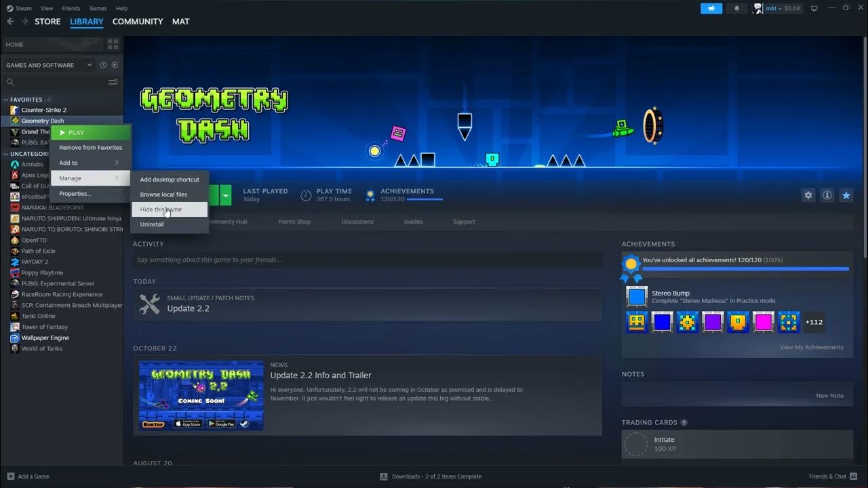The height and width of the screenshot is (488, 868).
Task: Select Path of Exile in the library
Action: click(38, 251)
